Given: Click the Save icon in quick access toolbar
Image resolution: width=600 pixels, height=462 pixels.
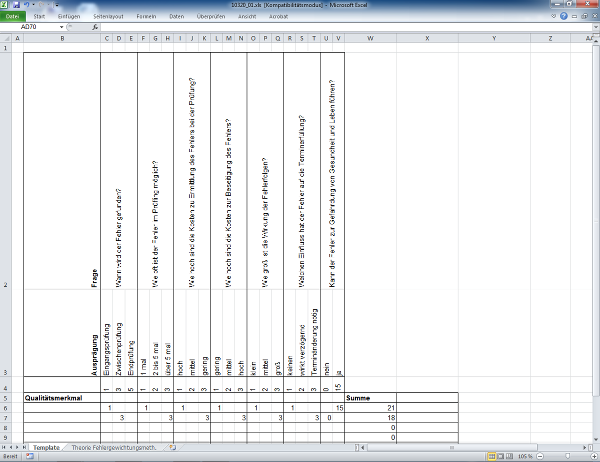Looking at the screenshot, I should click(x=16, y=5).
